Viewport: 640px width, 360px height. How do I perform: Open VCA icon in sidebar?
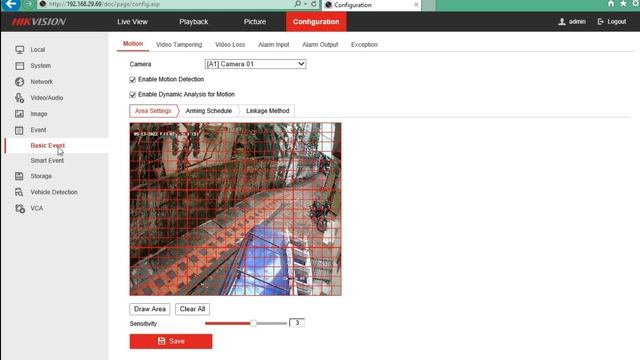[x=20, y=209]
